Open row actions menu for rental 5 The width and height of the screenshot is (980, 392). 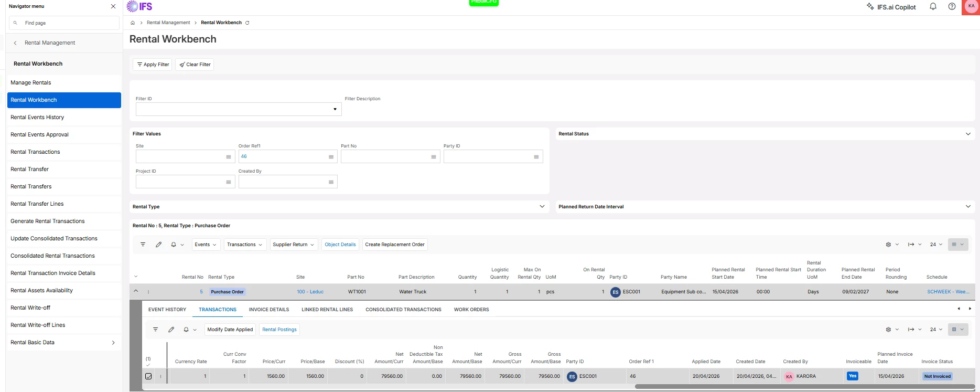coord(148,292)
